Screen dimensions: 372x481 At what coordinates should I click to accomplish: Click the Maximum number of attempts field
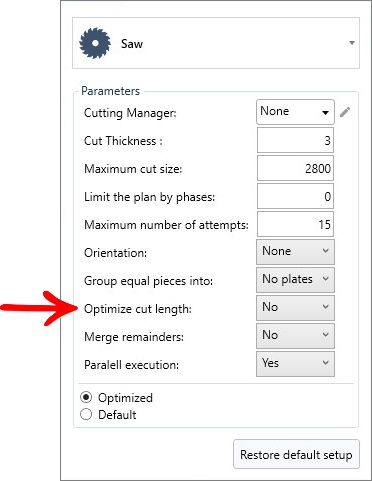(x=295, y=224)
